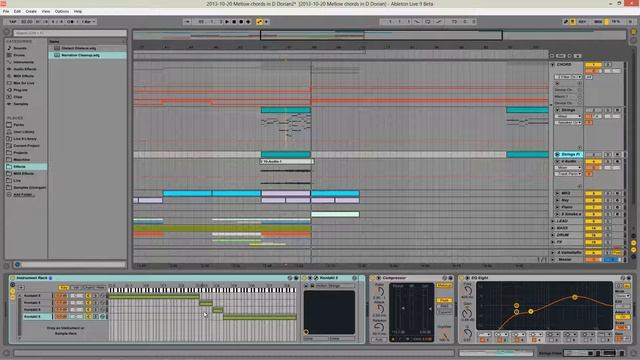Viewport: 640px width, 360px height.
Task: Select the teal Strings clip header
Action: [x=286, y=110]
